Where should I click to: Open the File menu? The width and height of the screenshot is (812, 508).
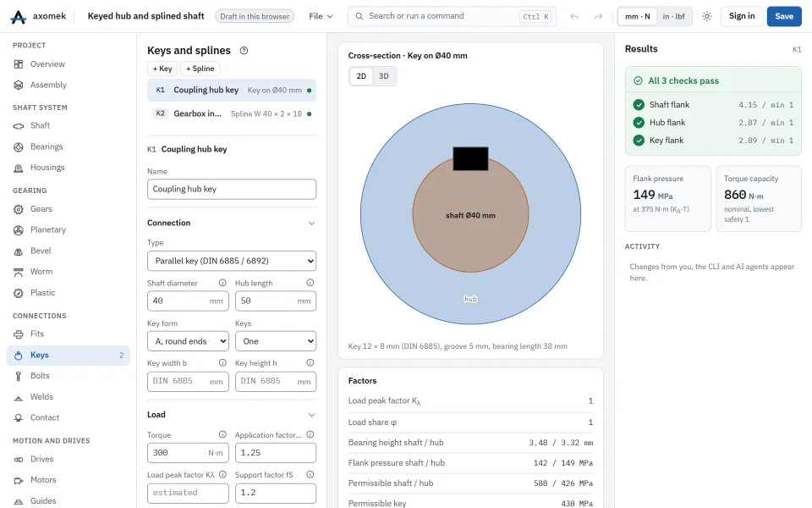[321, 17]
